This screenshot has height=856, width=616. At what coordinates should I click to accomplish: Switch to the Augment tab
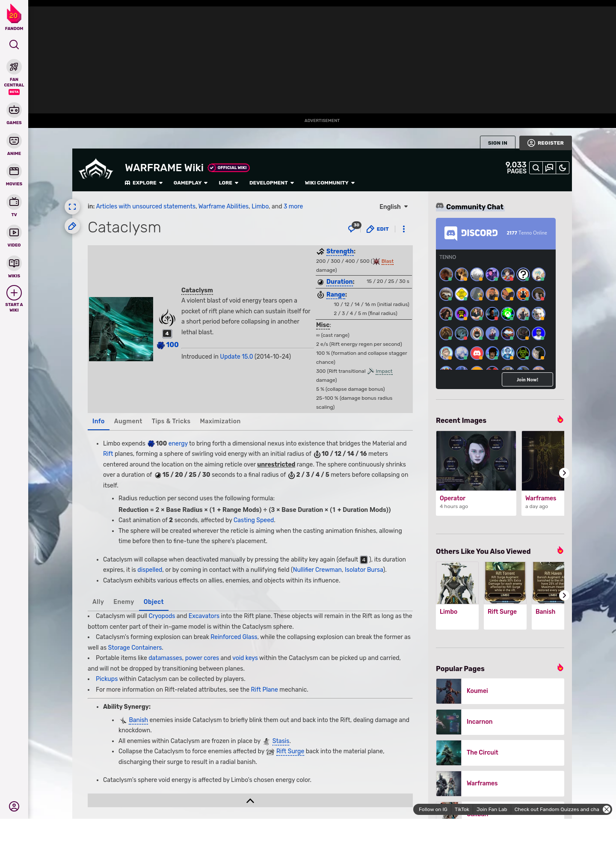(x=128, y=421)
